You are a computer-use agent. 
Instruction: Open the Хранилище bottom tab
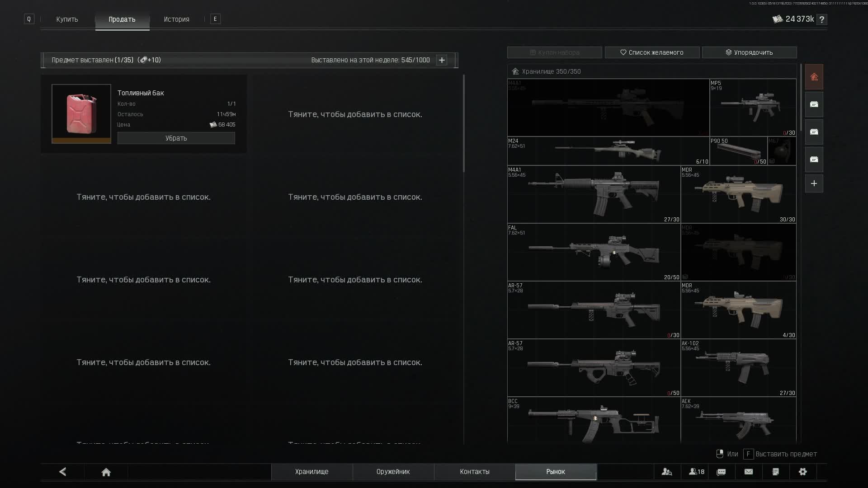[x=312, y=472]
